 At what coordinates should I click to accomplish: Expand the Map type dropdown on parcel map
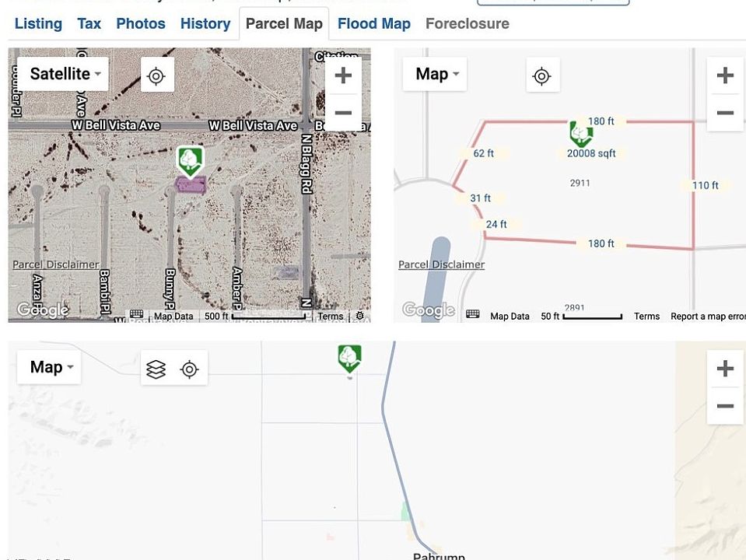pos(434,74)
